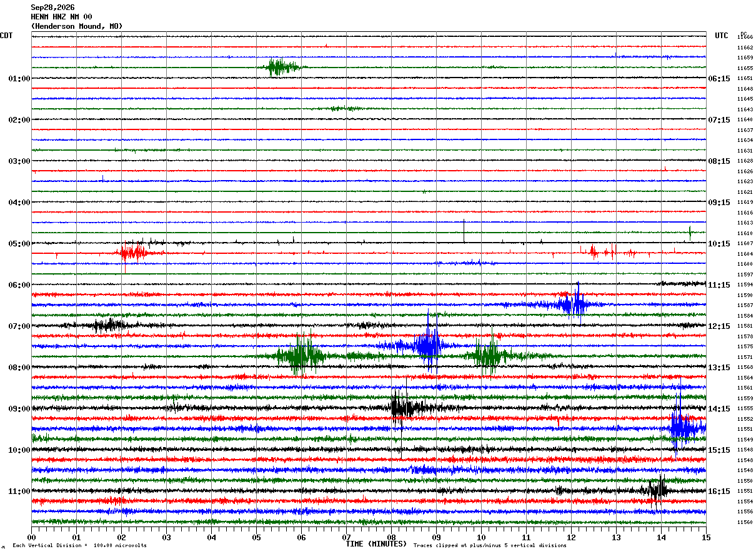Click the black seismic burst on 09:00 trace
756x554 pixels.
[405, 407]
